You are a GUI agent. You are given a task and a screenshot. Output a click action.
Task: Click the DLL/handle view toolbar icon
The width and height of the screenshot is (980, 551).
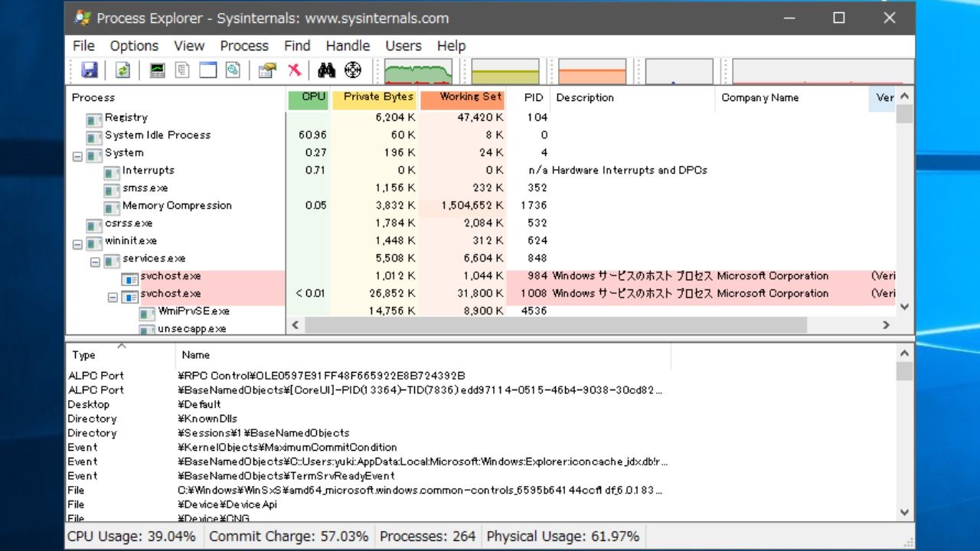tap(233, 70)
